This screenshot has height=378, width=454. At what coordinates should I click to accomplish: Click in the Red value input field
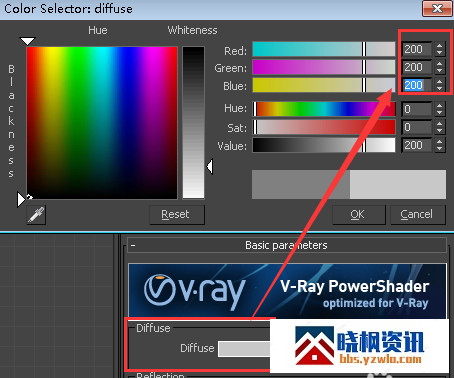(417, 49)
